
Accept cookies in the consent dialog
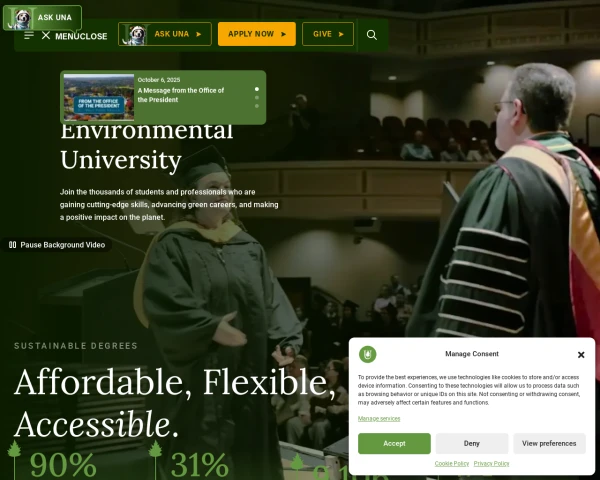point(394,443)
